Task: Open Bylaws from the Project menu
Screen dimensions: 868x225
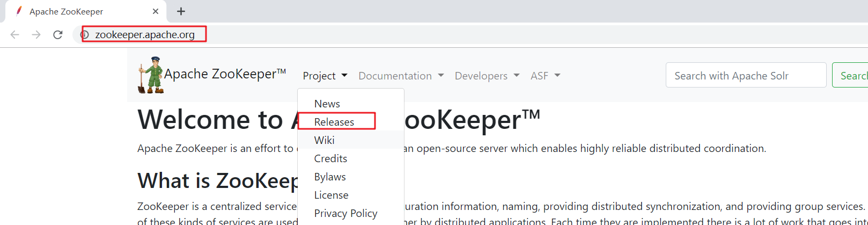Action: pyautogui.click(x=330, y=177)
